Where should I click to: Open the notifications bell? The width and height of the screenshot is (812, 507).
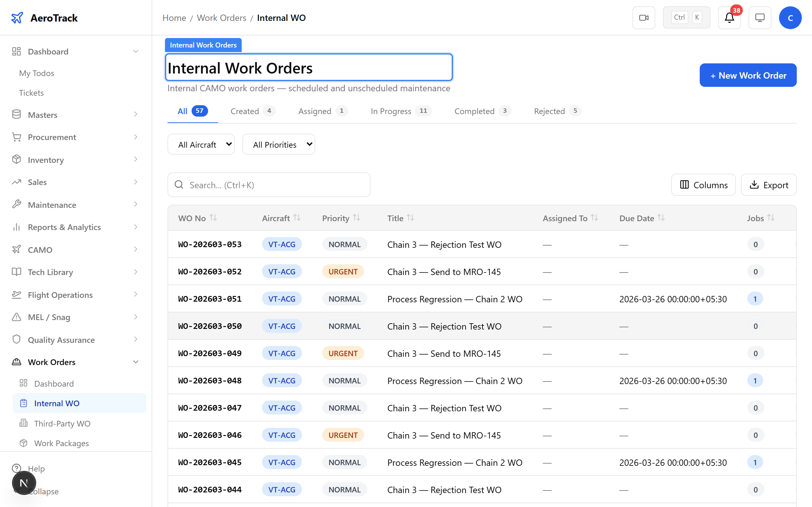pyautogui.click(x=729, y=18)
